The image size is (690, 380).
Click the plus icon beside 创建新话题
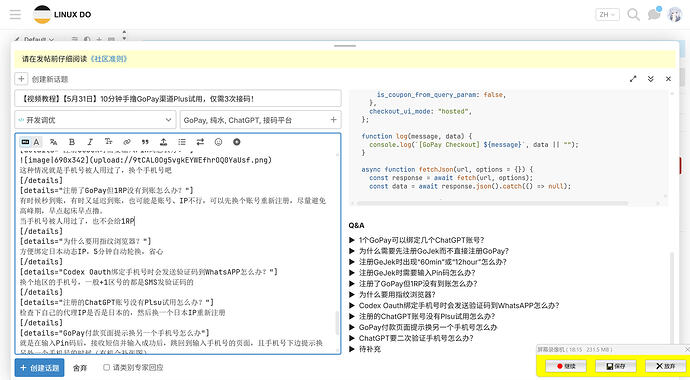pyautogui.click(x=21, y=79)
